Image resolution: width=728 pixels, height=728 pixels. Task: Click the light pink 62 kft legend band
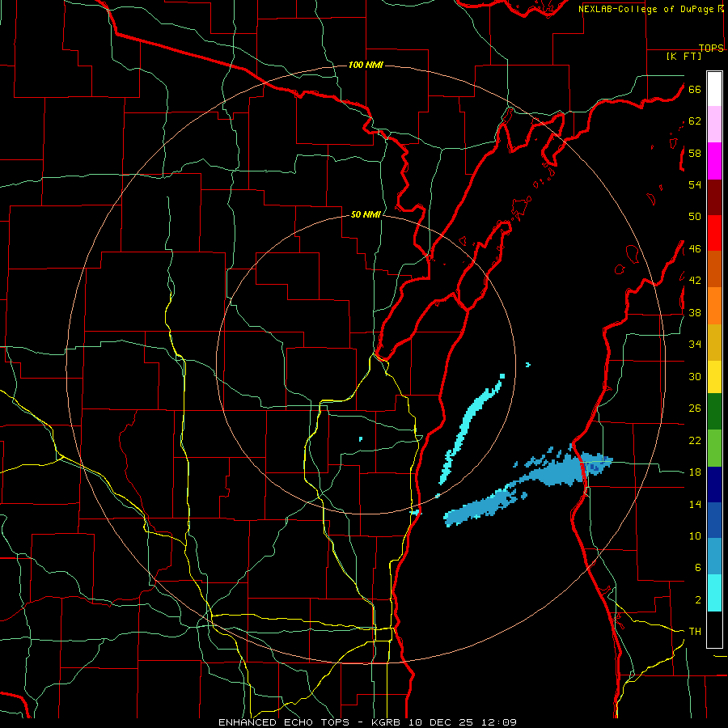[x=714, y=125]
